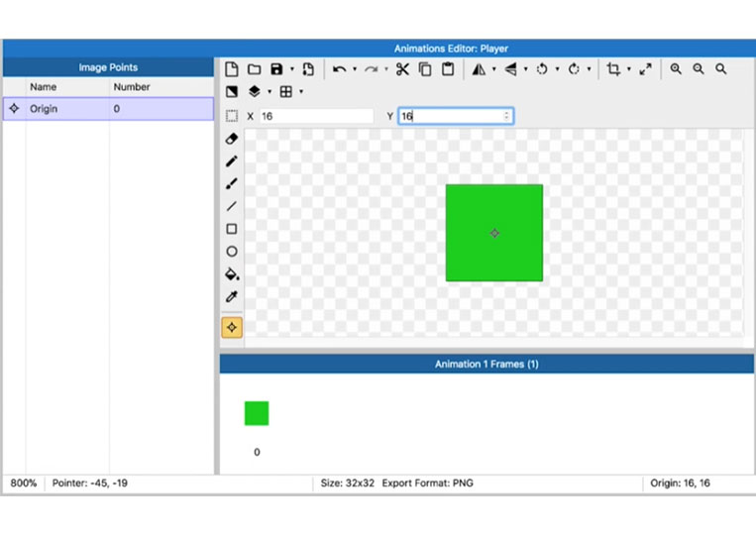Select the Rectangle shape tool
This screenshot has height=536, width=756.
[x=232, y=229]
